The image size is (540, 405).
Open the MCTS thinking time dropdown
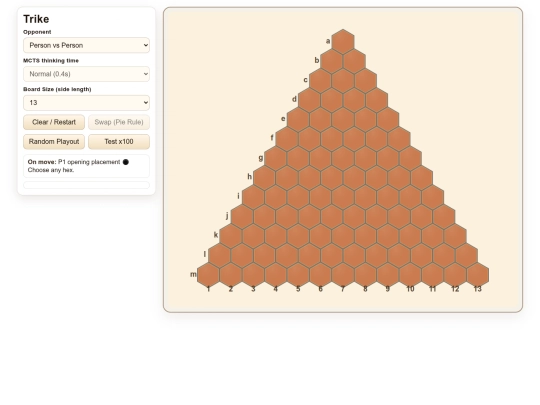(x=86, y=74)
